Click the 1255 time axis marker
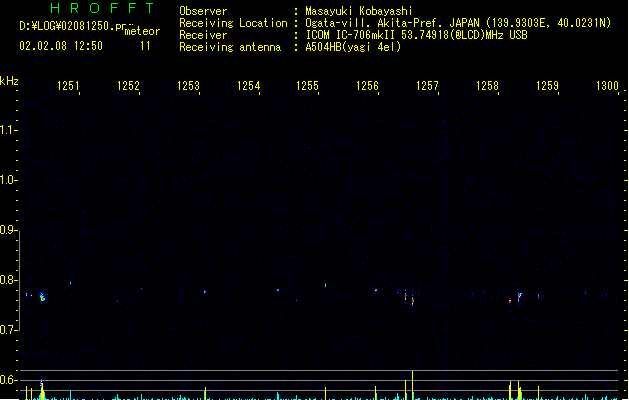 pos(307,86)
